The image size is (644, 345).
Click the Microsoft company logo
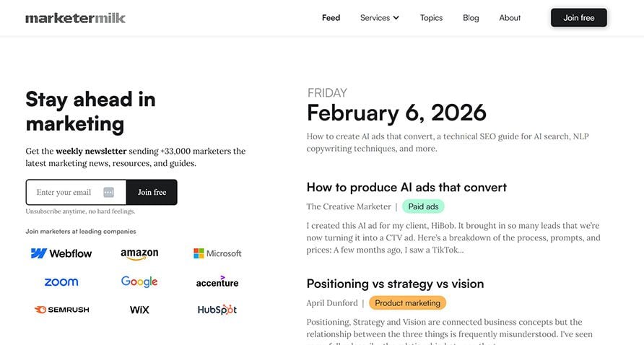pyautogui.click(x=217, y=253)
